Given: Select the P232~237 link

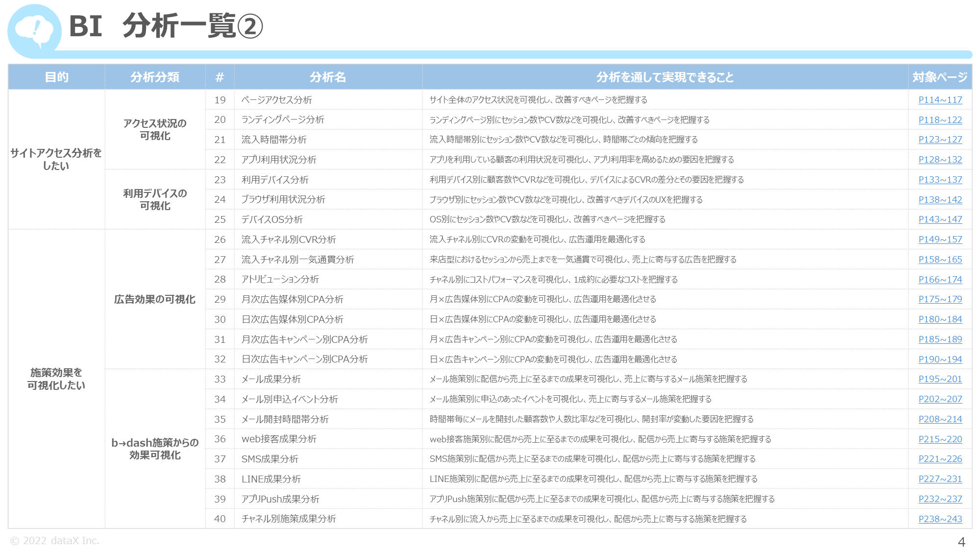Looking at the screenshot, I should click(940, 499).
